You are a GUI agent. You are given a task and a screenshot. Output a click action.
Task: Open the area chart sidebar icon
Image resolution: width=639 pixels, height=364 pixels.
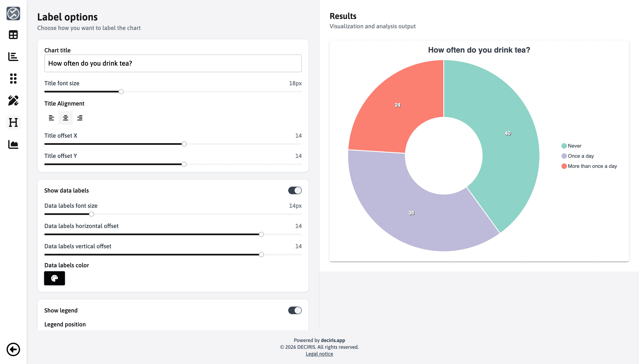pos(13,144)
